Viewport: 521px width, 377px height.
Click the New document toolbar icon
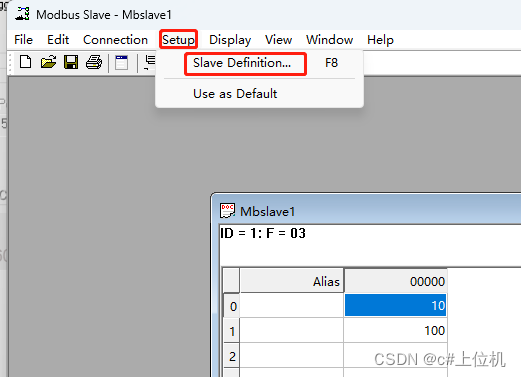[x=25, y=62]
